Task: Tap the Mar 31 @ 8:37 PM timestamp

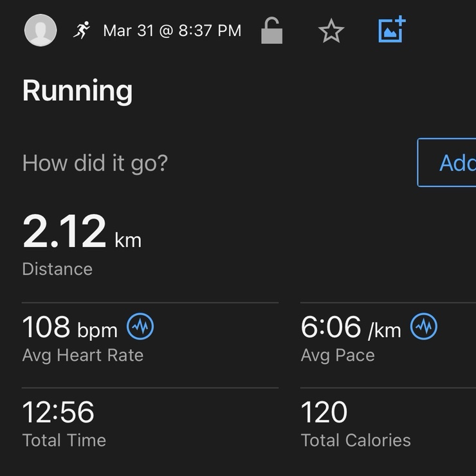Action: coord(172,30)
